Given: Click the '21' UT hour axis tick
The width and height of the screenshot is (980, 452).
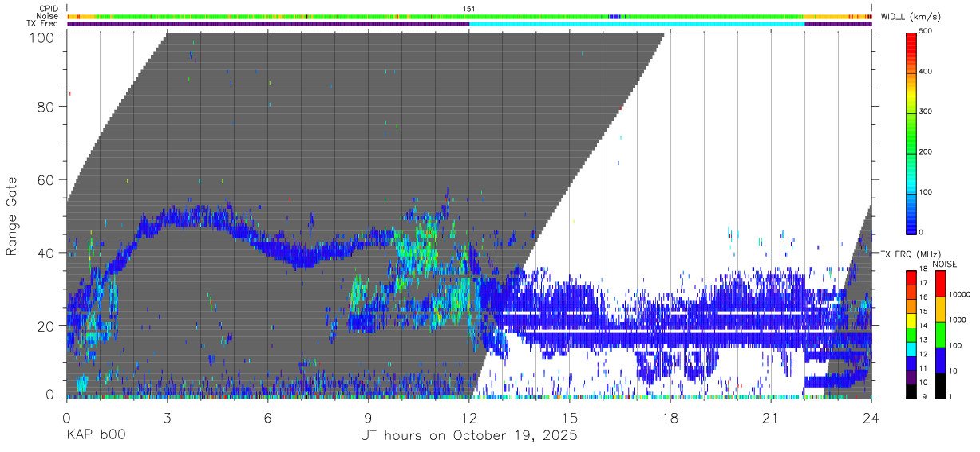Looking at the screenshot, I should pyautogui.click(x=771, y=418).
